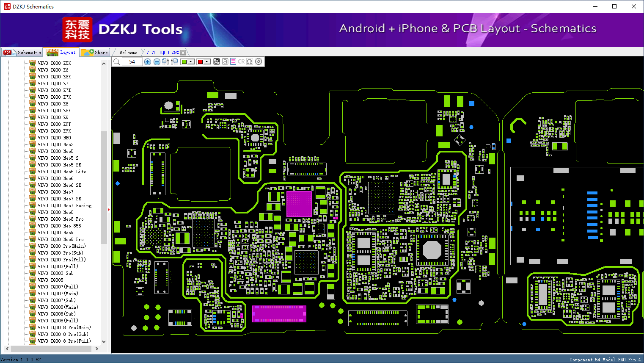Viewport: 644px width, 363px height.
Task: Select the VIVO IQOO Z9X document tab
Action: [162, 53]
